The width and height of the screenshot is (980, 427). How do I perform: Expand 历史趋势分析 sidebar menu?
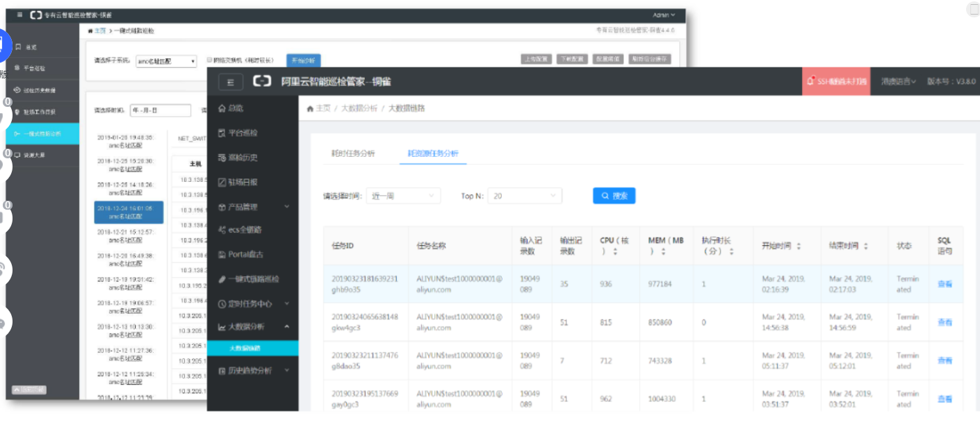(253, 370)
